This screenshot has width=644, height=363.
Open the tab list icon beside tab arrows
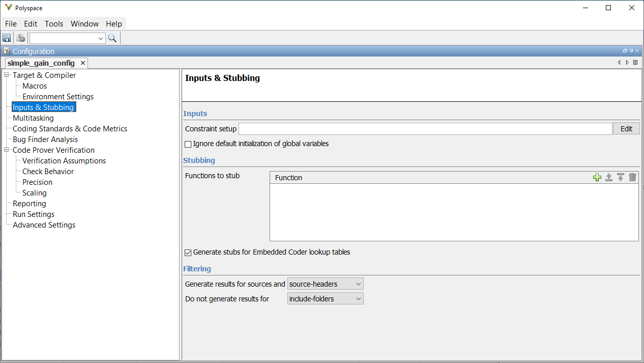click(x=635, y=63)
